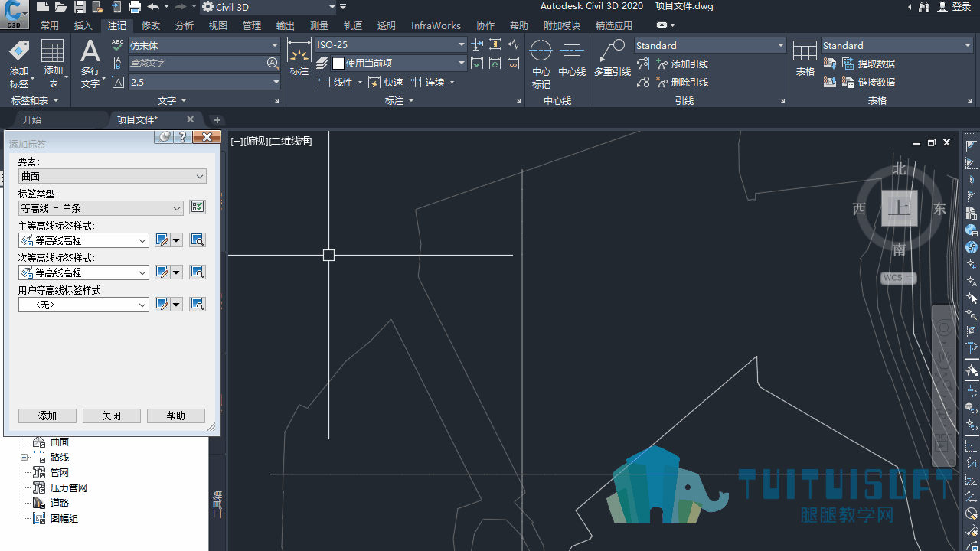The image size is (980, 551).
Task: Switch to the 开始 document tab
Action: pyautogui.click(x=32, y=119)
